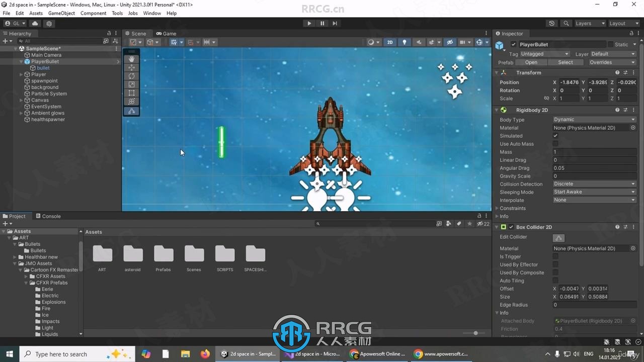Open Body Type dropdown
The width and height of the screenshot is (644, 362).
pyautogui.click(x=595, y=120)
